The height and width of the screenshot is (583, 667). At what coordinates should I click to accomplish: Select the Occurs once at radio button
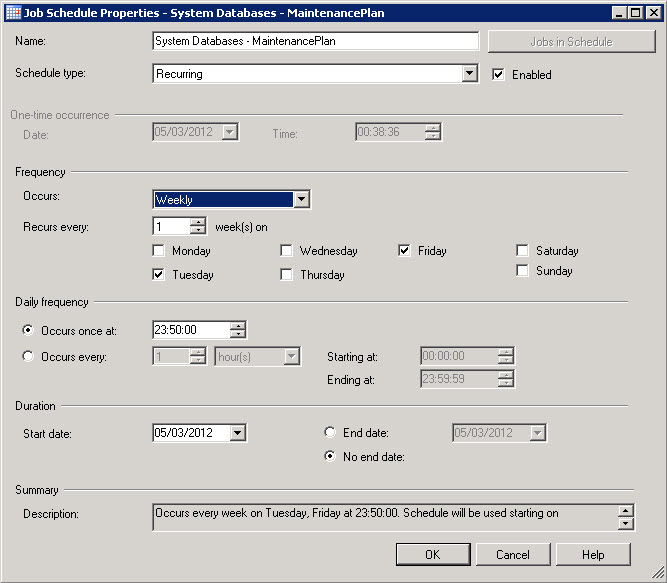(28, 330)
